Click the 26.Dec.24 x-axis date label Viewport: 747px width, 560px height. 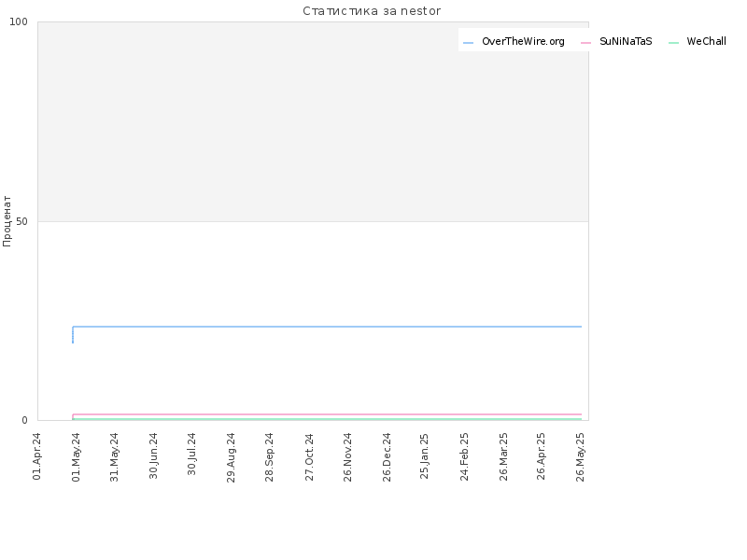(x=387, y=457)
